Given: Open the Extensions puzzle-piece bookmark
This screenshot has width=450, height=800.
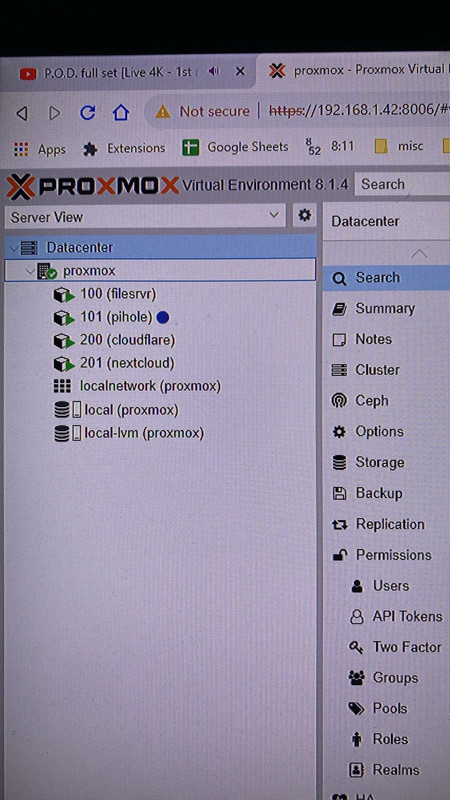Looking at the screenshot, I should pos(90,149).
